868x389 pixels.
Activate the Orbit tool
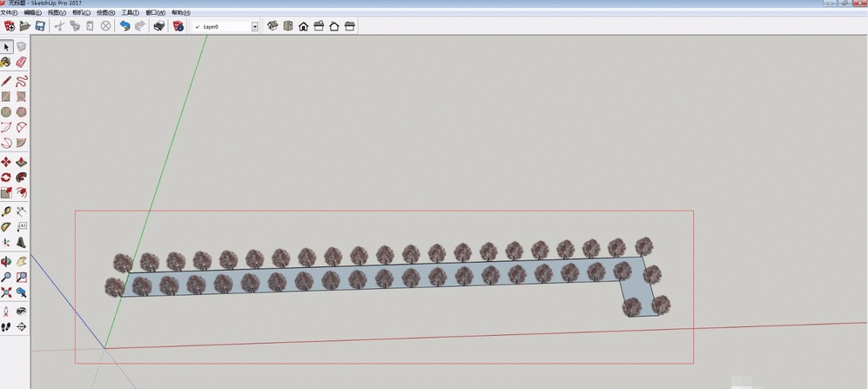click(x=7, y=261)
